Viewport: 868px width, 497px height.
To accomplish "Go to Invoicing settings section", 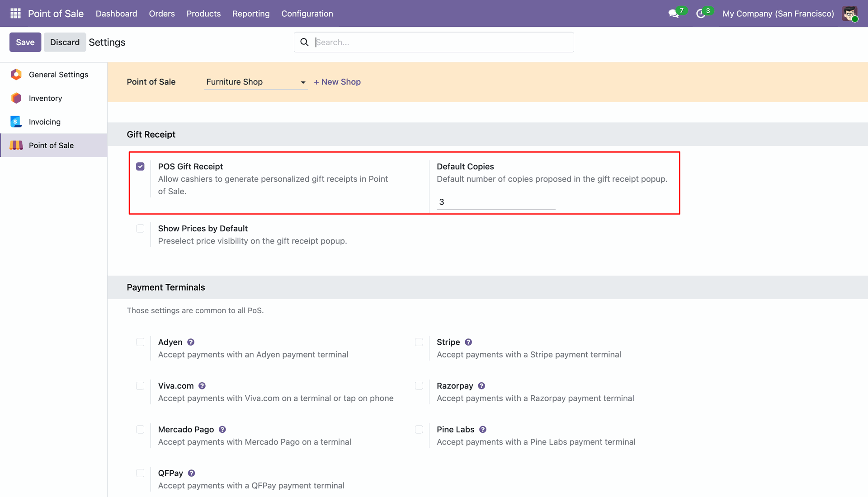I will (x=54, y=122).
